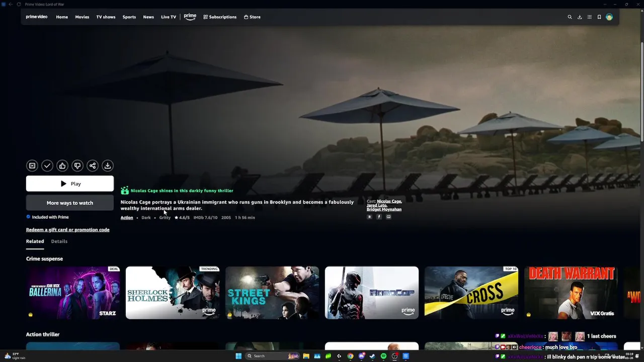Click the Action genre link
644x362 pixels.
pyautogui.click(x=127, y=218)
